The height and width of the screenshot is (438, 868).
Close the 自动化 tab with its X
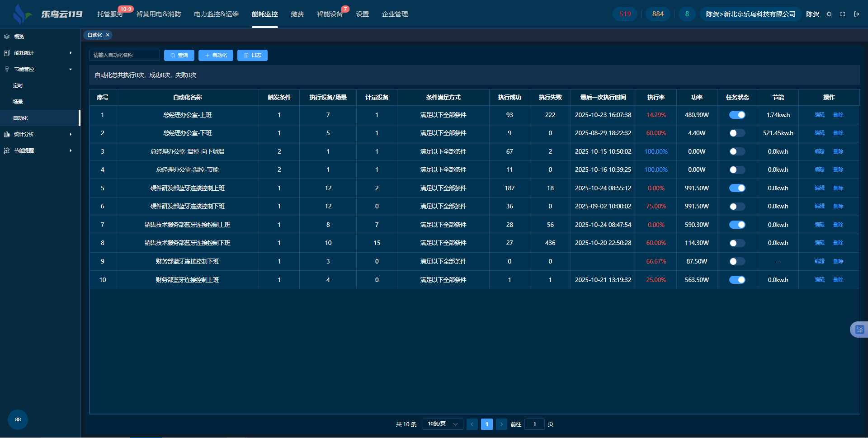point(108,35)
